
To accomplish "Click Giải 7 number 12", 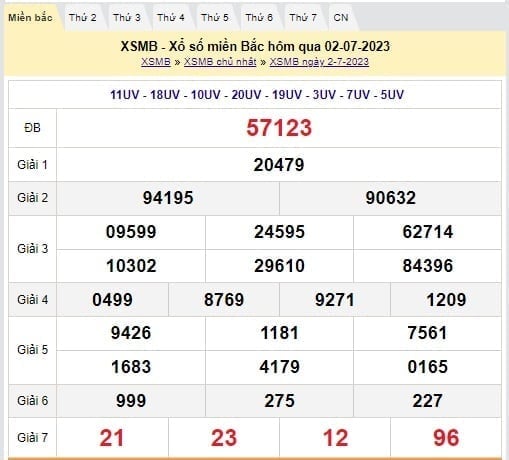I will point(335,438).
